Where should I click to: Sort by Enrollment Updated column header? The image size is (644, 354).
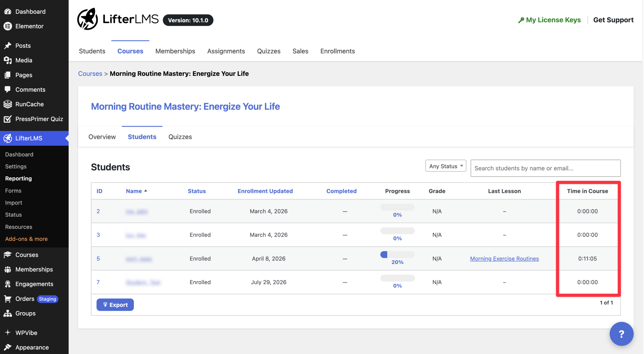click(x=265, y=191)
